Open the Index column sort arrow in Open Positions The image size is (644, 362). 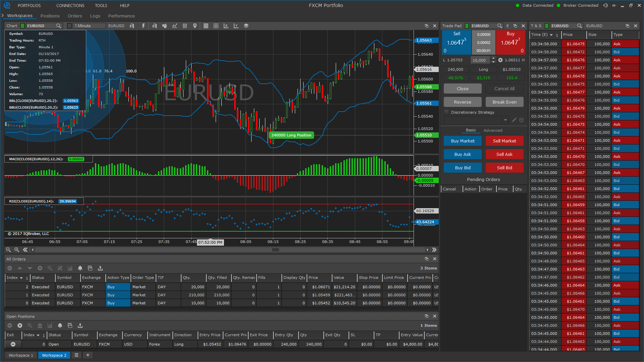tap(38, 335)
